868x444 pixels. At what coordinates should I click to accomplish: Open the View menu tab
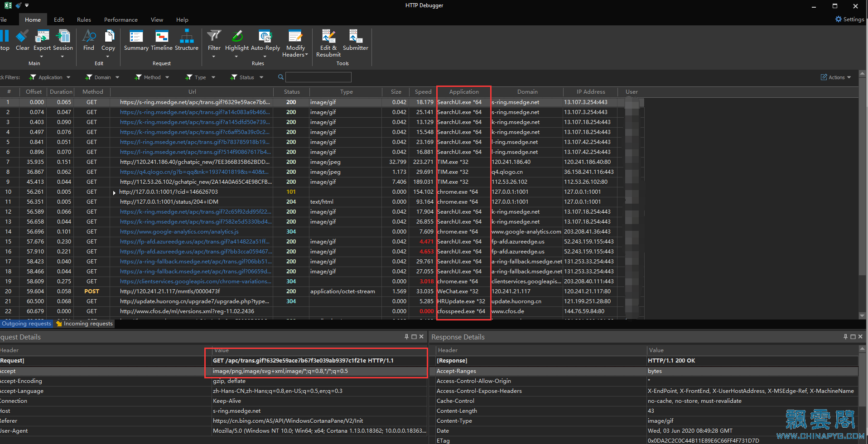pos(157,19)
